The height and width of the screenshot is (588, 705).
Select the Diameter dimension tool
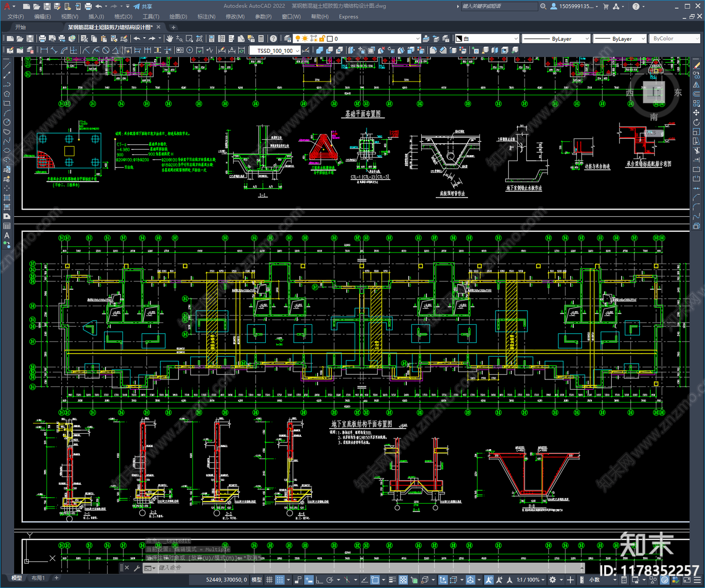pos(106,50)
